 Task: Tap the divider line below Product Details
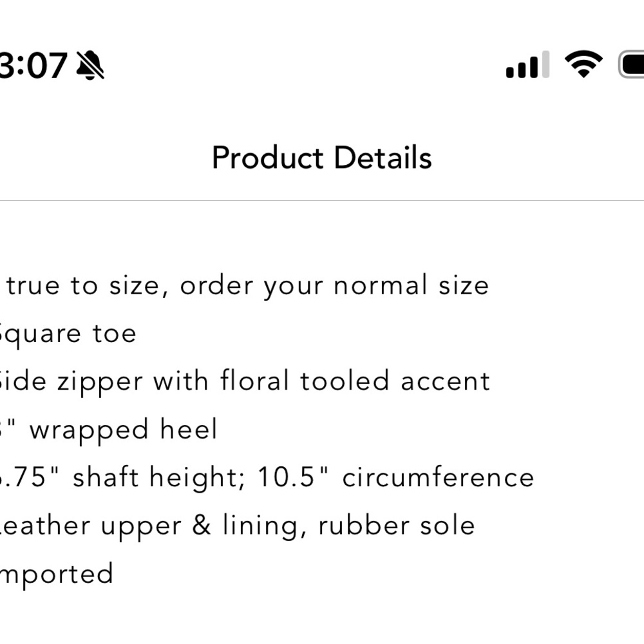point(322,200)
